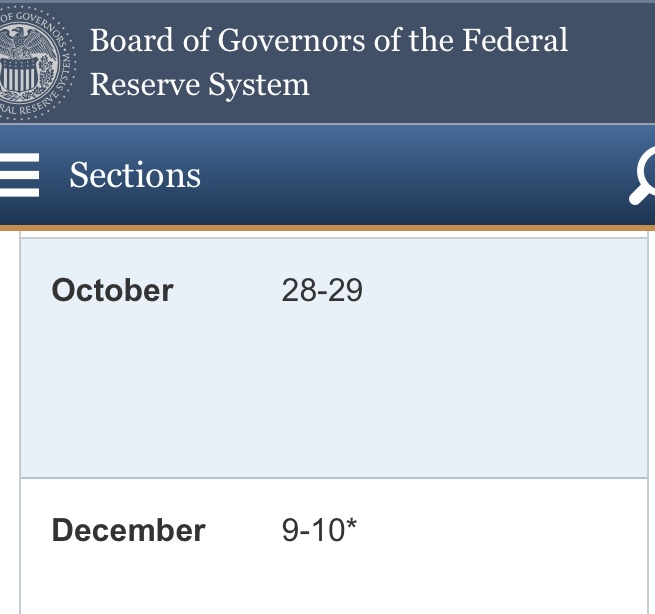Click the "Board of Governors of the Federal" title line
The height and width of the screenshot is (614, 655).
(329, 41)
